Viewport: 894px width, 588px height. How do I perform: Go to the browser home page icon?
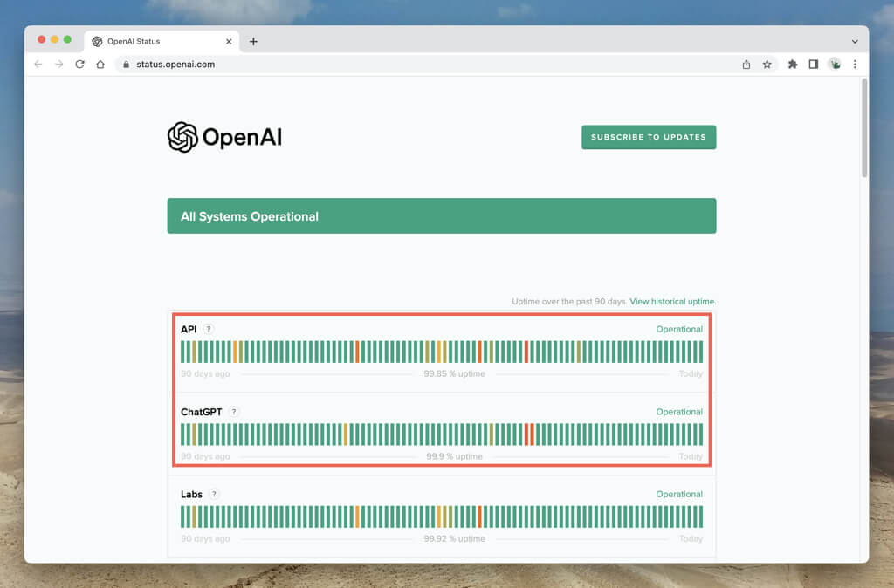[100, 64]
